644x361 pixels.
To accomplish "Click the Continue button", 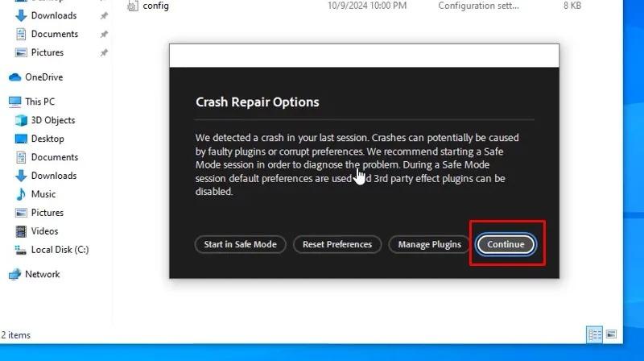I will 506,244.
